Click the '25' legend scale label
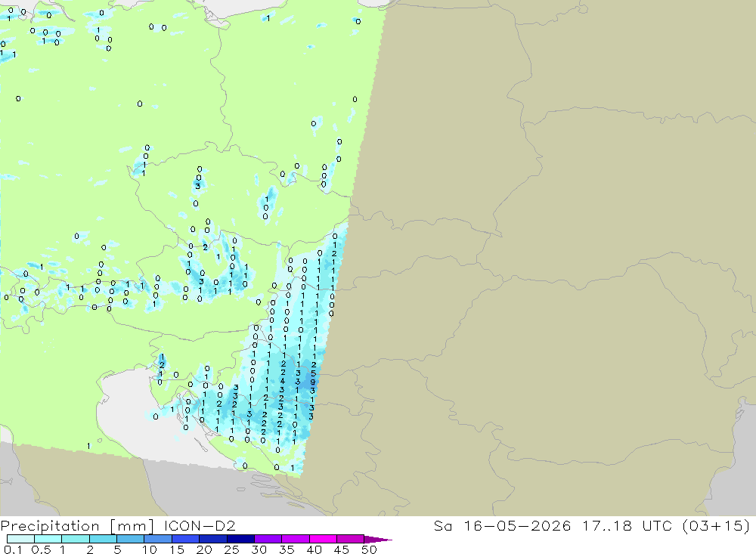Image resolution: width=756 pixels, height=554 pixels. point(231,549)
